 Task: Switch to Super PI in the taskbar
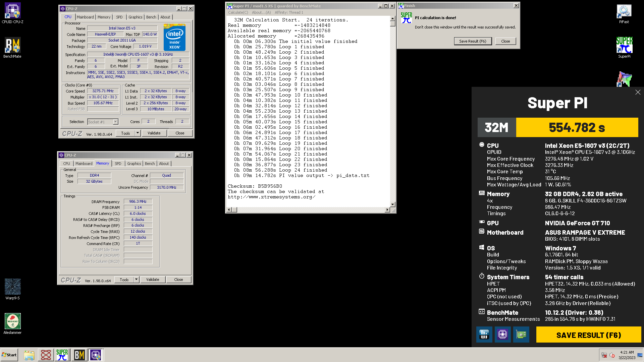coord(62,355)
